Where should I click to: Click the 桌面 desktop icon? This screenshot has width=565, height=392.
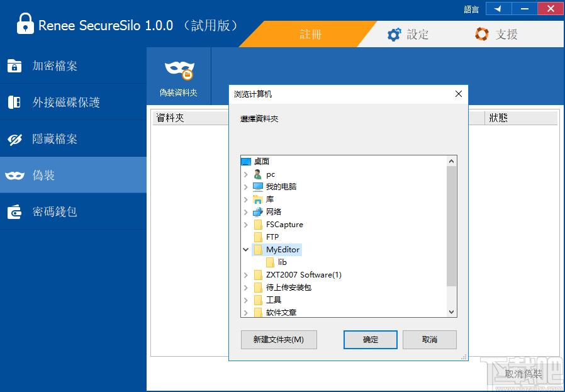click(246, 162)
